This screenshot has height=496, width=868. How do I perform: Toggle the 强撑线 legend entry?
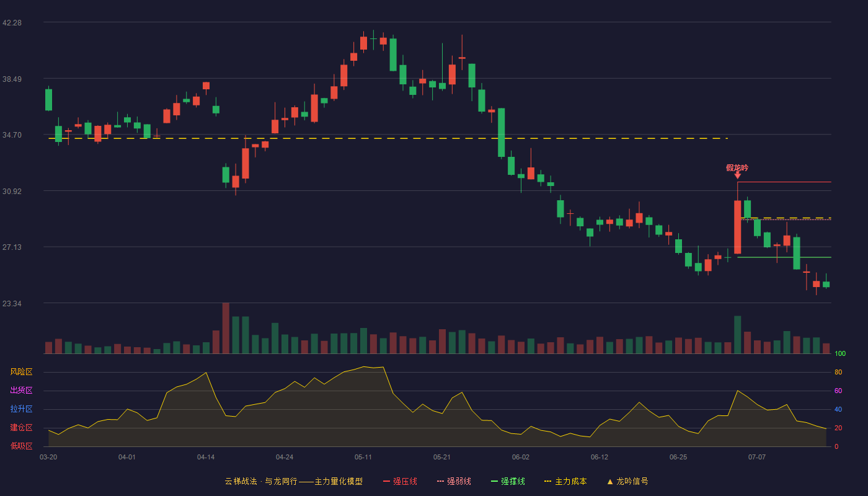coord(508,481)
